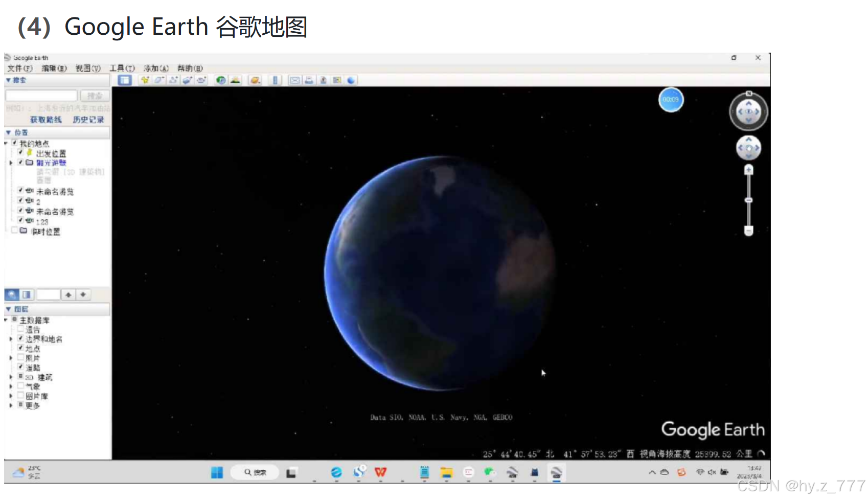Image resolution: width=868 pixels, height=501 pixels.
Task: Toggle the sidebar panel toolbar icon
Action: 125,80
